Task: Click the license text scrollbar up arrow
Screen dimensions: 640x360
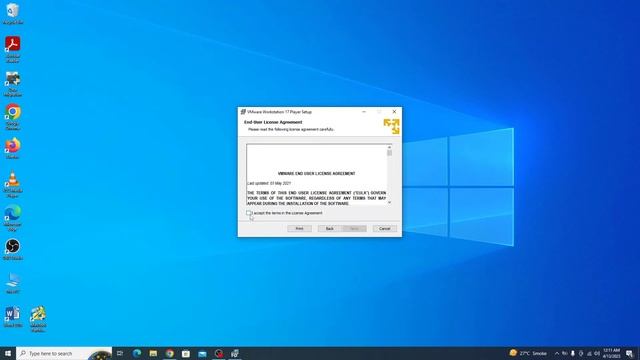Action: tap(389, 147)
